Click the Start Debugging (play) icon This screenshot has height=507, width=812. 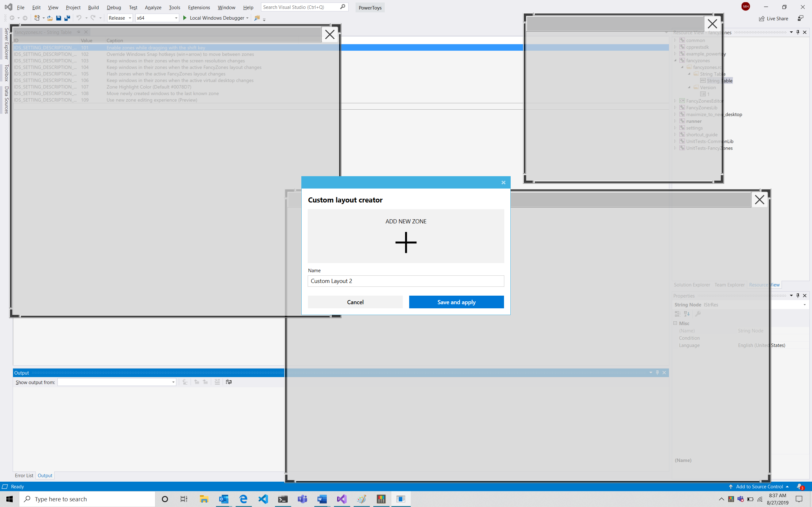coord(185,17)
